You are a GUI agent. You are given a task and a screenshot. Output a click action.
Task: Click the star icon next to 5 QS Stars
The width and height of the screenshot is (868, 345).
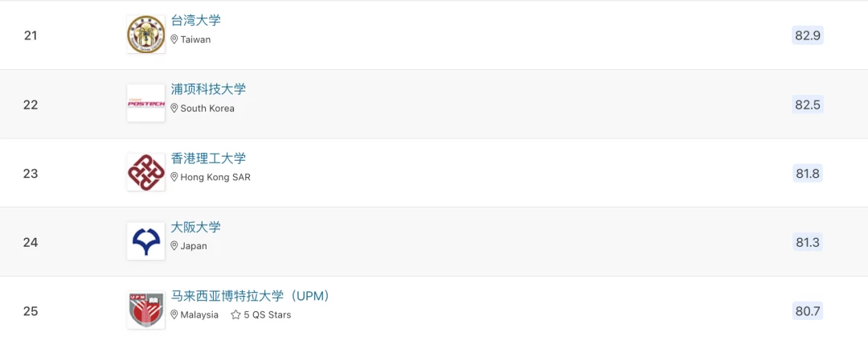235,314
